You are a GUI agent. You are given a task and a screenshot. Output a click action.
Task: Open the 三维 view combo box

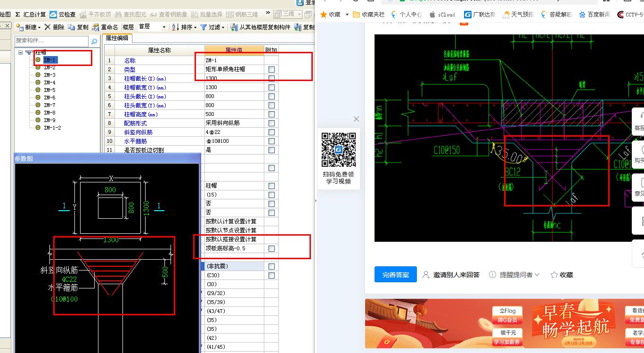287,15
